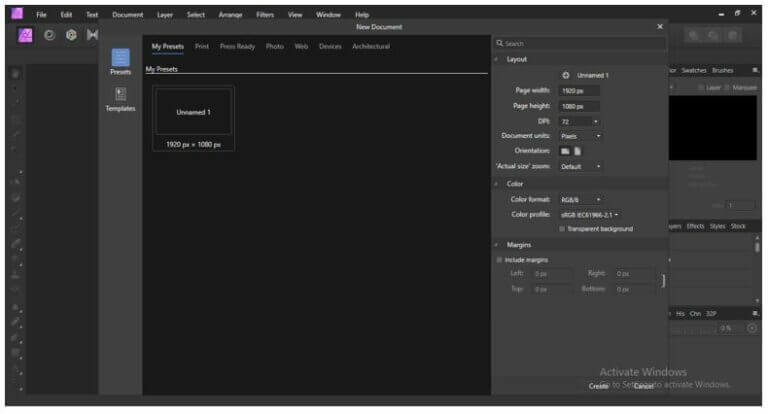Collapse the Layout section
Viewport: 768px width, 414px height.
[x=498, y=59]
